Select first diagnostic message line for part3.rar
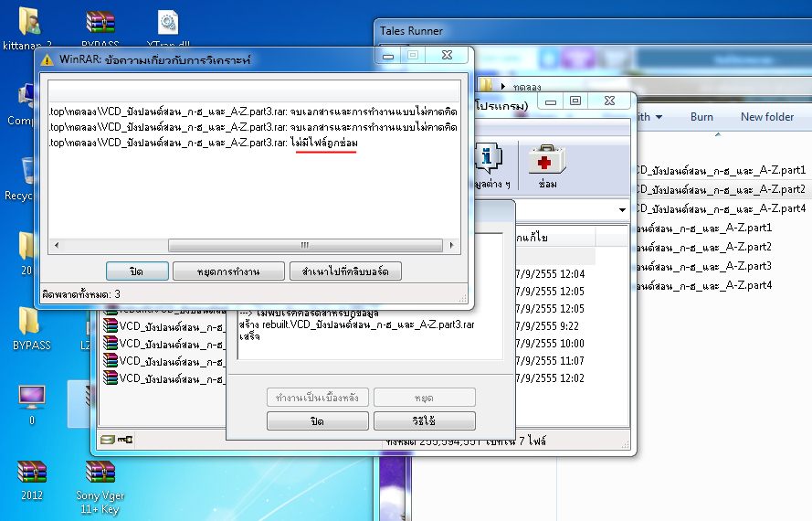The image size is (812, 521). click(254, 112)
